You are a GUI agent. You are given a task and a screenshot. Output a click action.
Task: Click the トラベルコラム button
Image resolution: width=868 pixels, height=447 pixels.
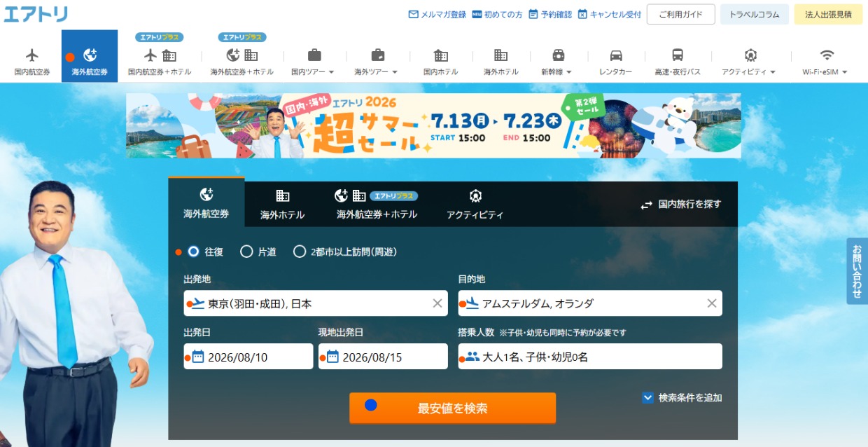pos(755,14)
